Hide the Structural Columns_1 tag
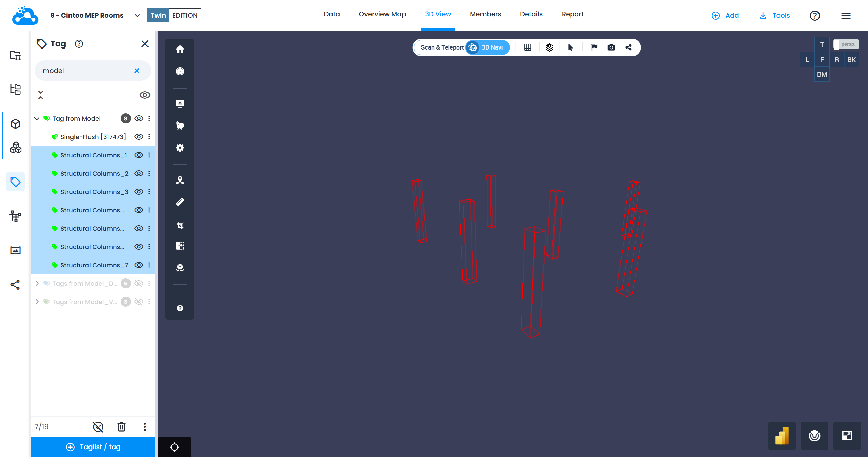This screenshot has height=457, width=868. 139,155
